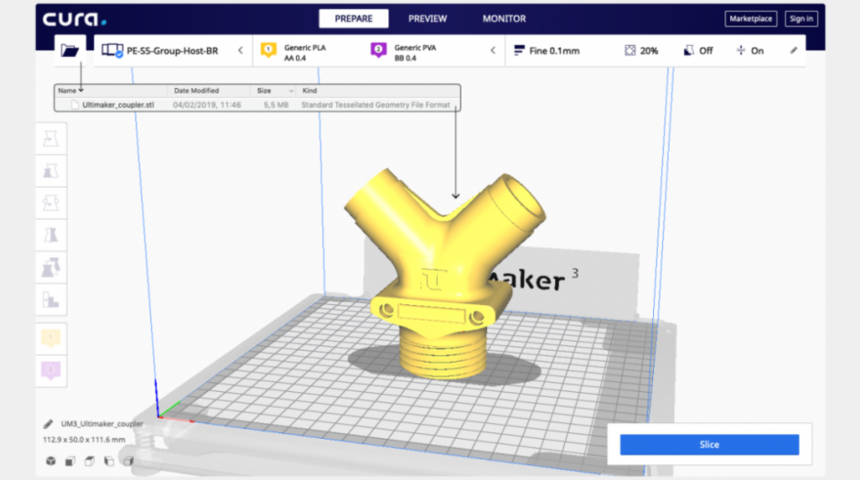This screenshot has width=860, height=480.
Task: Select the Ultimaker_coupler.stl file row
Action: coord(257,105)
